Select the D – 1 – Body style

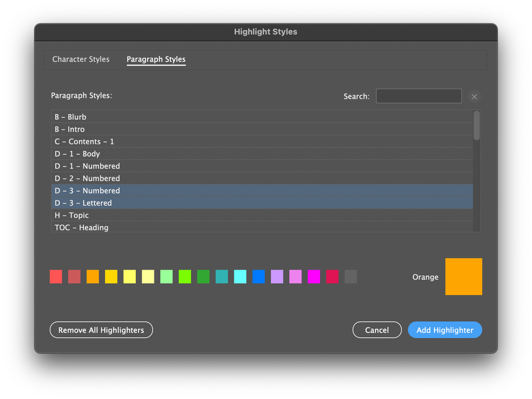pyautogui.click(x=77, y=153)
